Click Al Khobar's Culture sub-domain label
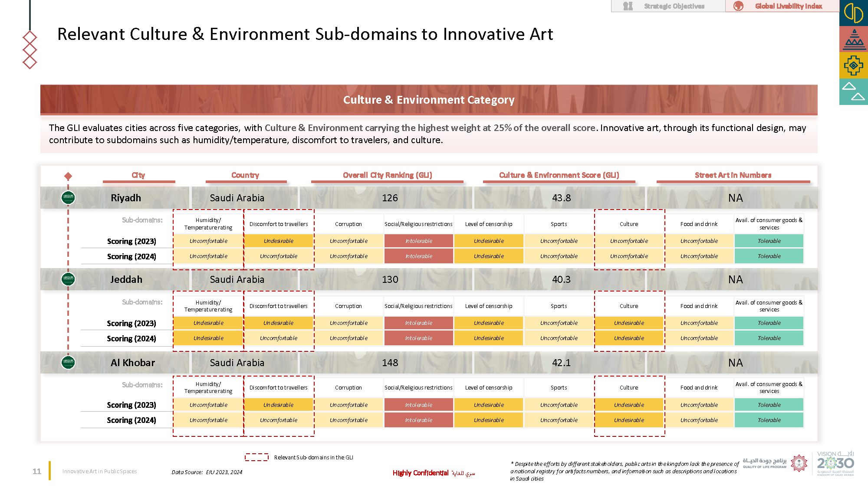 [x=629, y=387]
